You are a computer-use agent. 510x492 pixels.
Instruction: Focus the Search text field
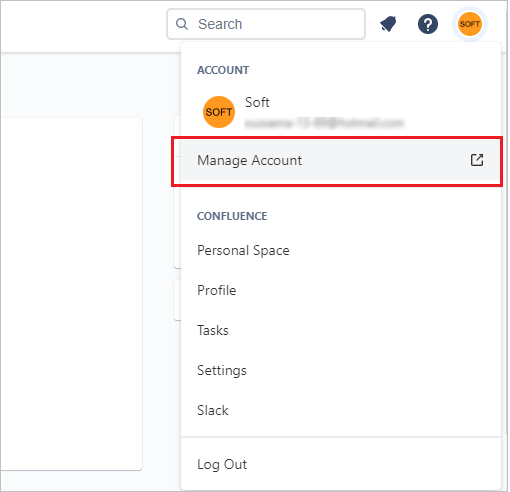pyautogui.click(x=266, y=24)
